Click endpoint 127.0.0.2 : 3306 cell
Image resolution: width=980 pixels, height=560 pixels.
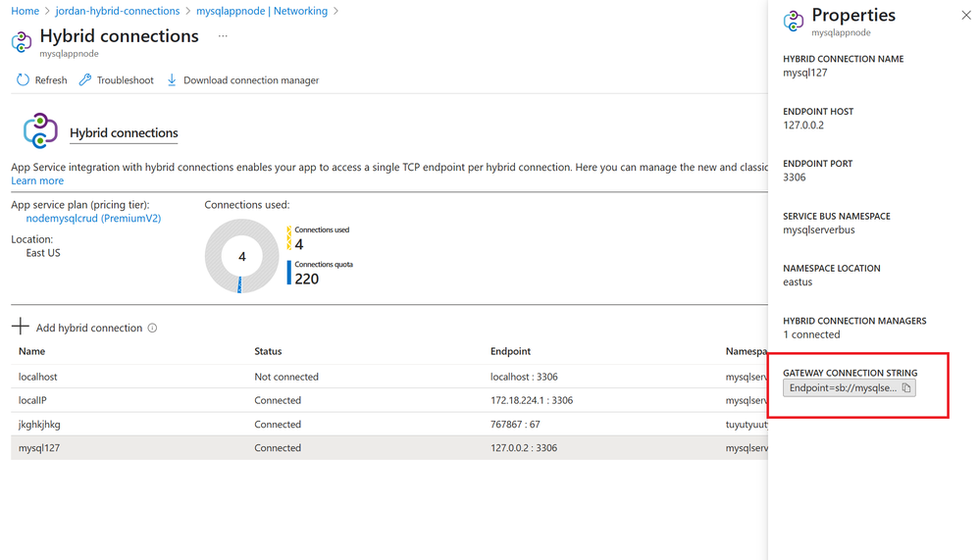click(x=524, y=448)
